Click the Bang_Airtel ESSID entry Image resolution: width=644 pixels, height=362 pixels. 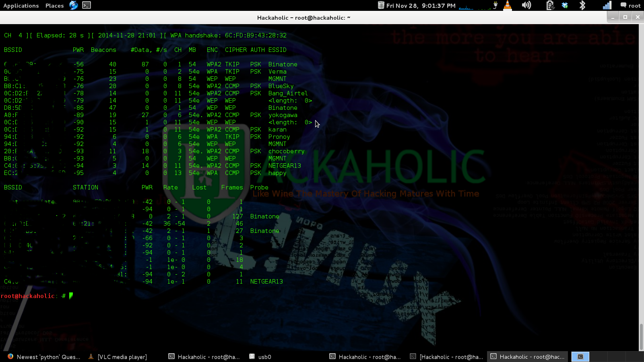tap(288, 93)
